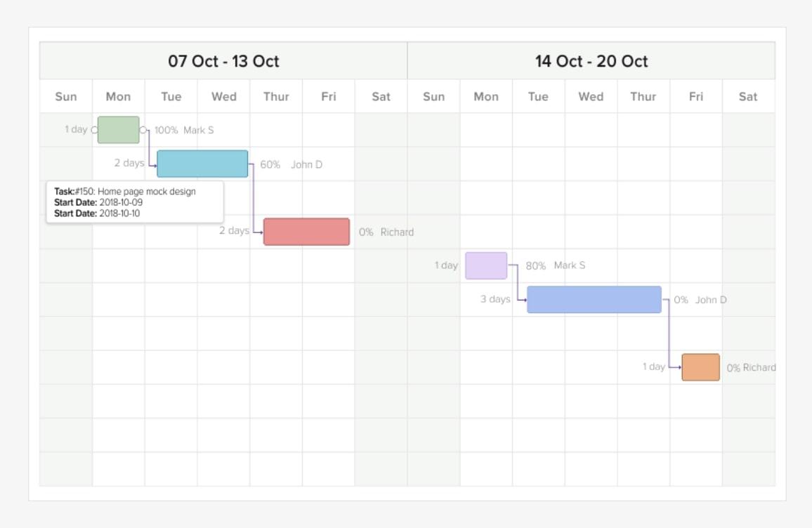Click the Fri column header in the second week
The height and width of the screenshot is (528, 812).
point(695,96)
